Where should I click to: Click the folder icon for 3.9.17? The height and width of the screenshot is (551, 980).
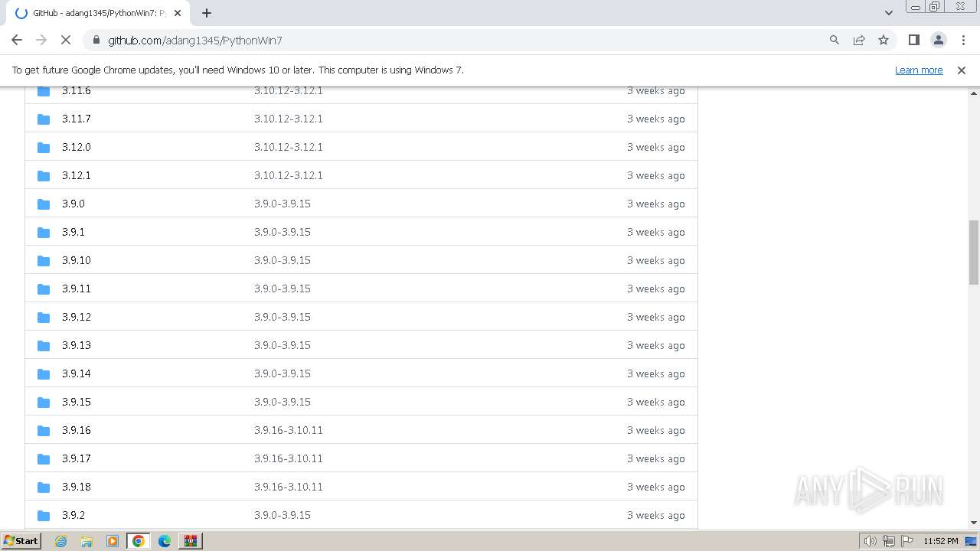(44, 459)
